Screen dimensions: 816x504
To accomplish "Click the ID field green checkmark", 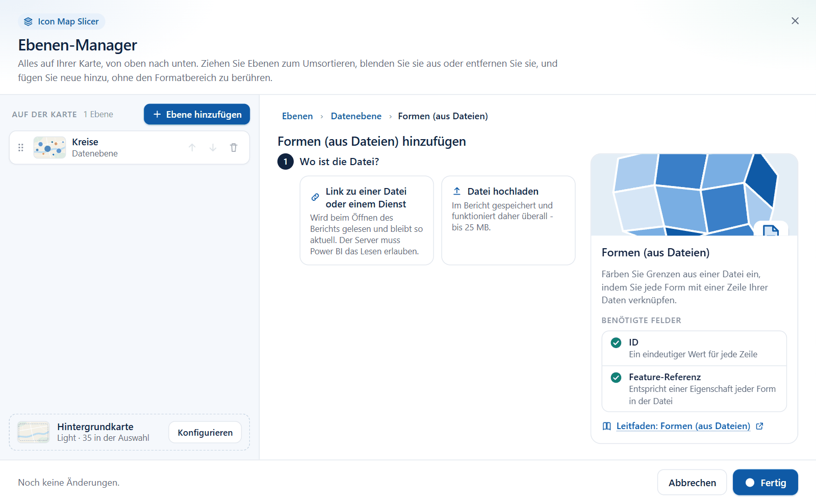I will (616, 342).
